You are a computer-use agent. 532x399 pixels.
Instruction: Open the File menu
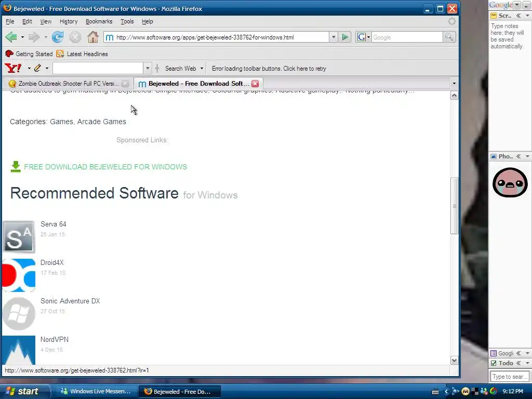click(10, 21)
